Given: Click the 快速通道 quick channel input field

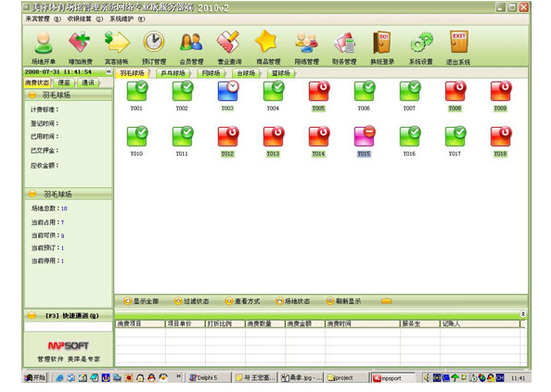Looking at the screenshot, I should pyautogui.click(x=68, y=327).
